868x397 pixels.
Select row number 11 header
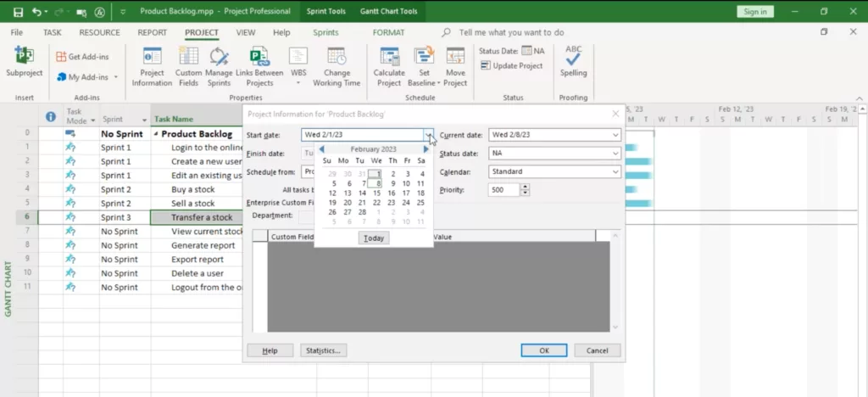(x=27, y=287)
